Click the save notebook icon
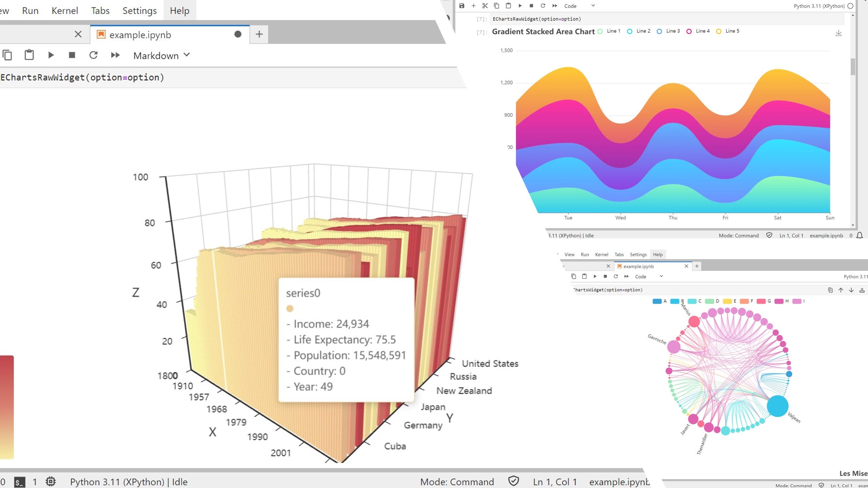Screen dimensions: 868x488 tap(461, 6)
